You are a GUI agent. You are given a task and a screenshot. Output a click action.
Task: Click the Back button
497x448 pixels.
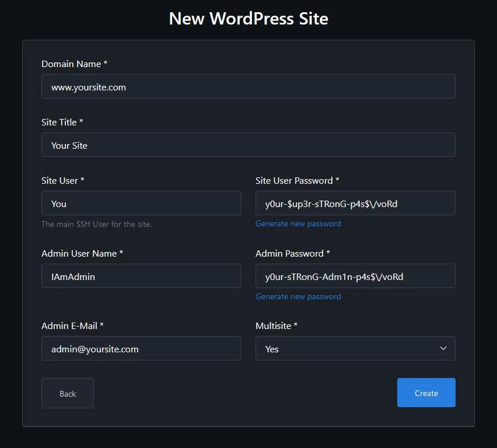tap(68, 393)
